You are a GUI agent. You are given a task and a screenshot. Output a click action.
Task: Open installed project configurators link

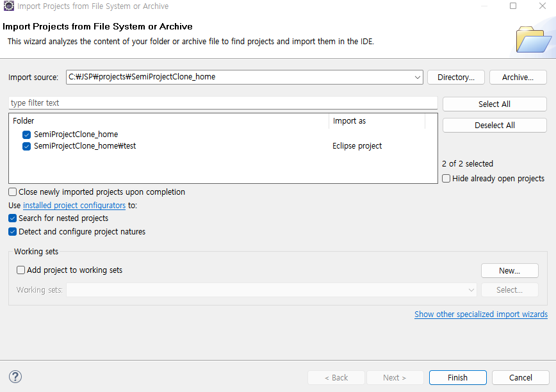tap(74, 206)
